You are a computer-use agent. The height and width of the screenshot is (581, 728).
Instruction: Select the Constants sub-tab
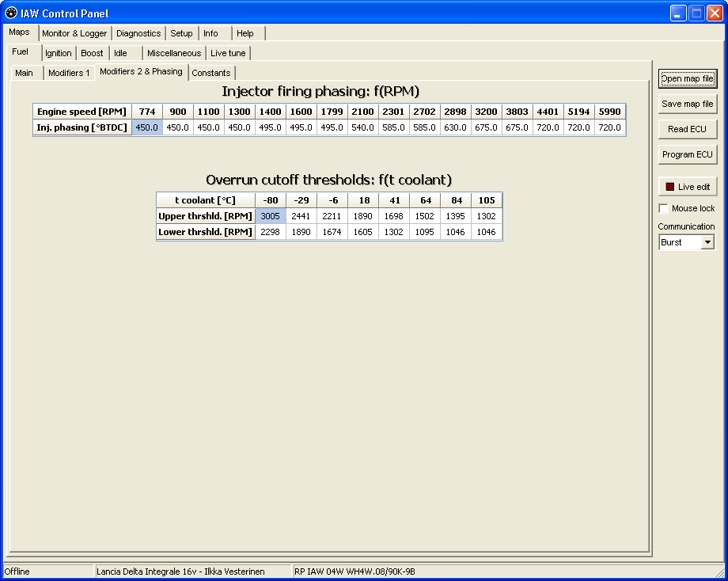pos(210,73)
